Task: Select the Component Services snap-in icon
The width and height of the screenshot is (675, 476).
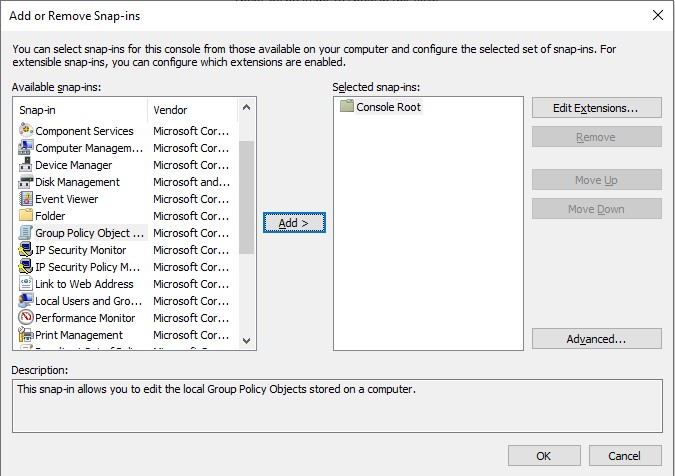Action: click(x=26, y=130)
